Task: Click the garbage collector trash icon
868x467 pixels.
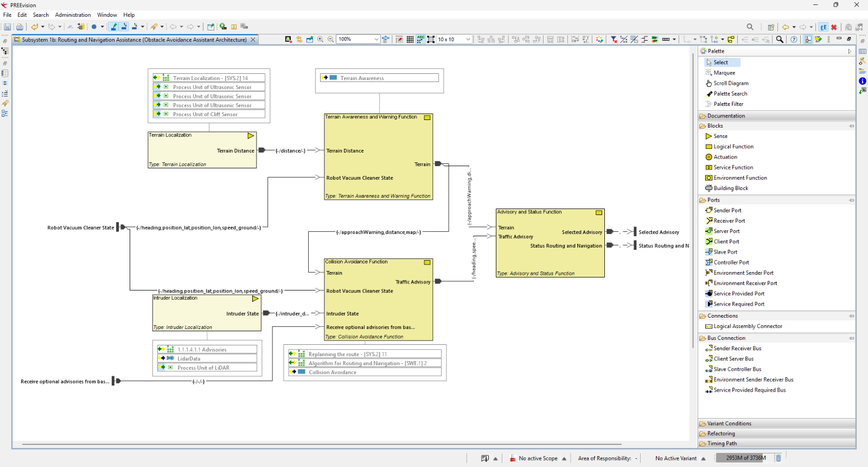Action: [x=778, y=458]
